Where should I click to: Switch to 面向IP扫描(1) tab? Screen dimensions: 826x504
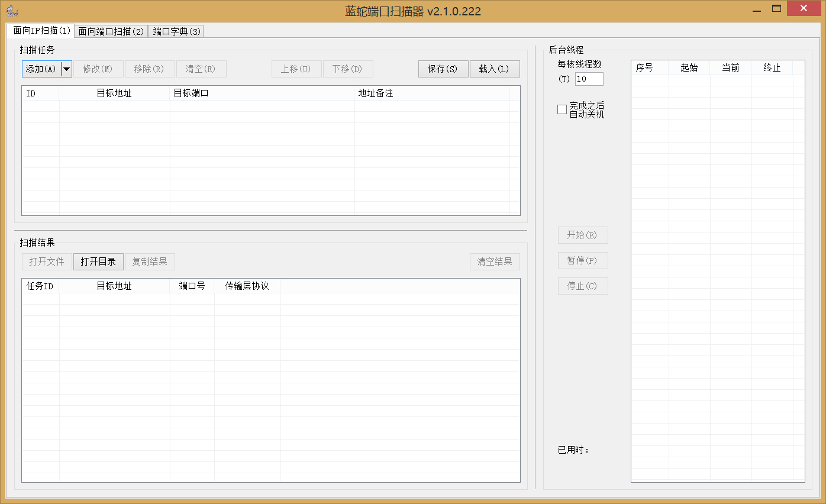coord(41,30)
